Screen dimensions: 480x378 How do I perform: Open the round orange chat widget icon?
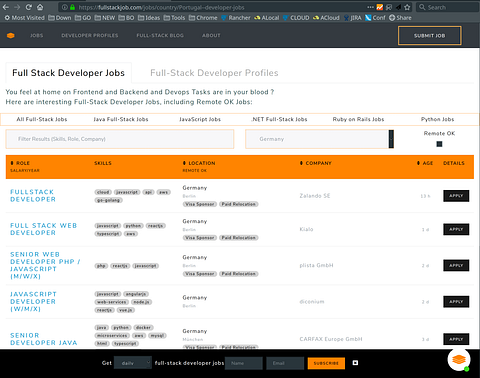pyautogui.click(x=459, y=360)
